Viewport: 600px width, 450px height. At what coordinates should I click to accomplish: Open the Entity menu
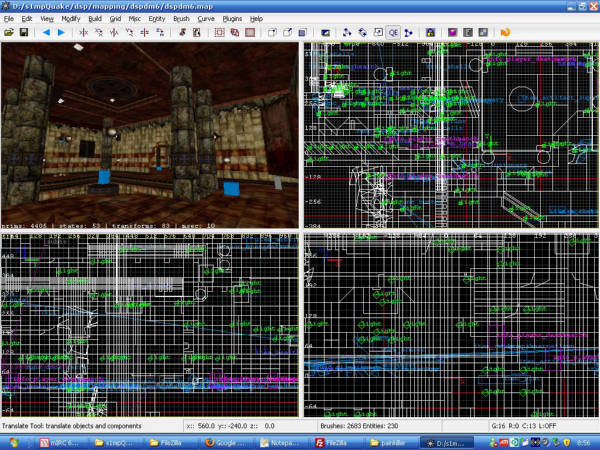pos(157,19)
